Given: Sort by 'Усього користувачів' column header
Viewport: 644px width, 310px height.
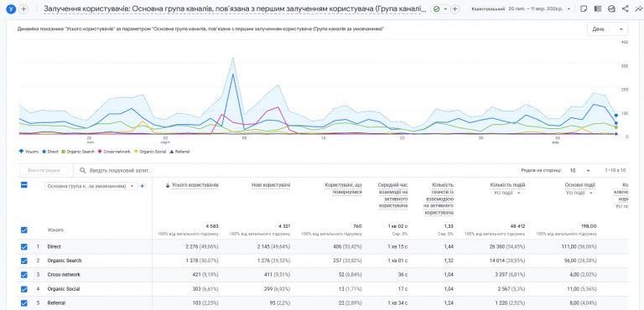Looking at the screenshot, I should [x=195, y=185].
